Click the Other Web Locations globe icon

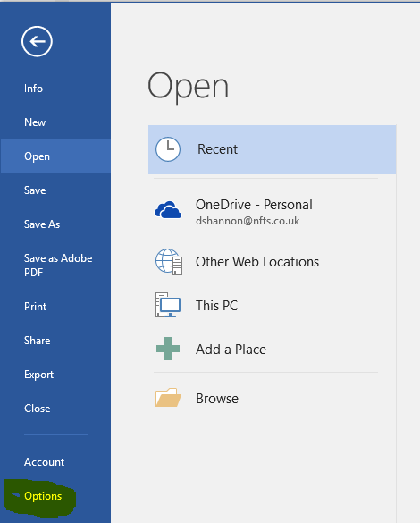coord(169,262)
